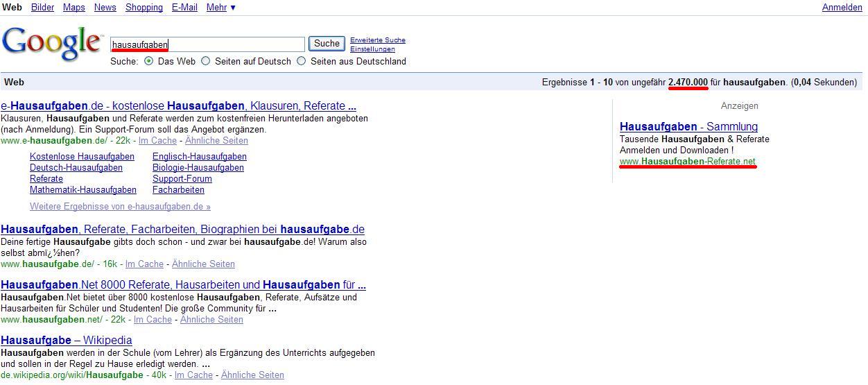Open the 'Einstellungen' link
This screenshot has height=385, width=868.
(x=372, y=49)
